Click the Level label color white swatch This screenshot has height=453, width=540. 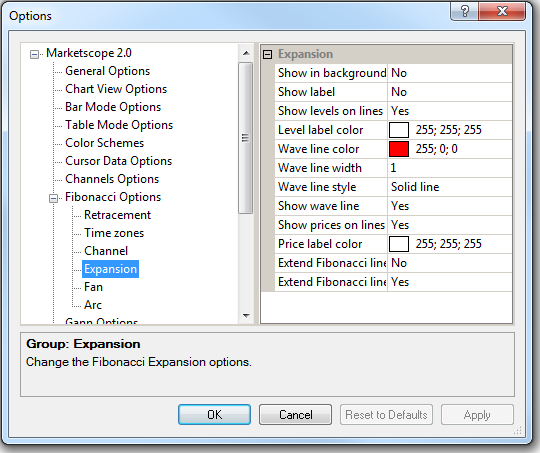pos(399,130)
